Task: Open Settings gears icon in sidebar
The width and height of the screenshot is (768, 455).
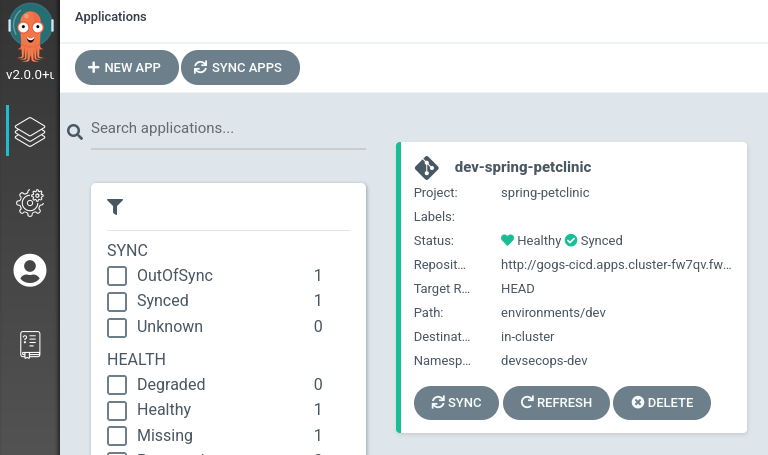Action: tap(30, 202)
